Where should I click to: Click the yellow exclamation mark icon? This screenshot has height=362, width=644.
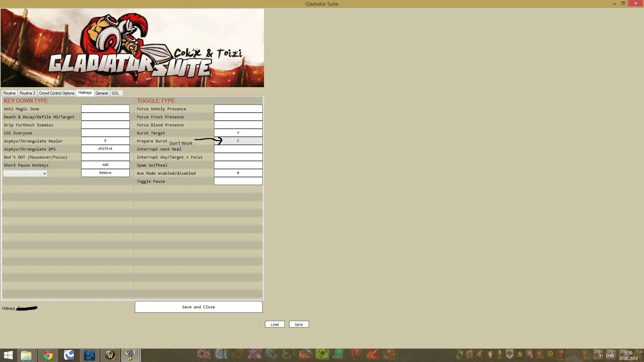pyautogui.click(x=499, y=354)
